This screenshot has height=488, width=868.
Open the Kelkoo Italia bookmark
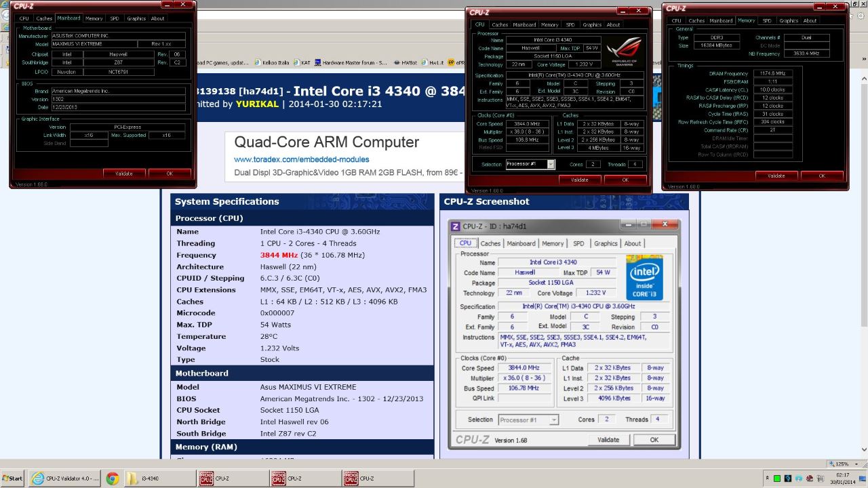[x=272, y=62]
